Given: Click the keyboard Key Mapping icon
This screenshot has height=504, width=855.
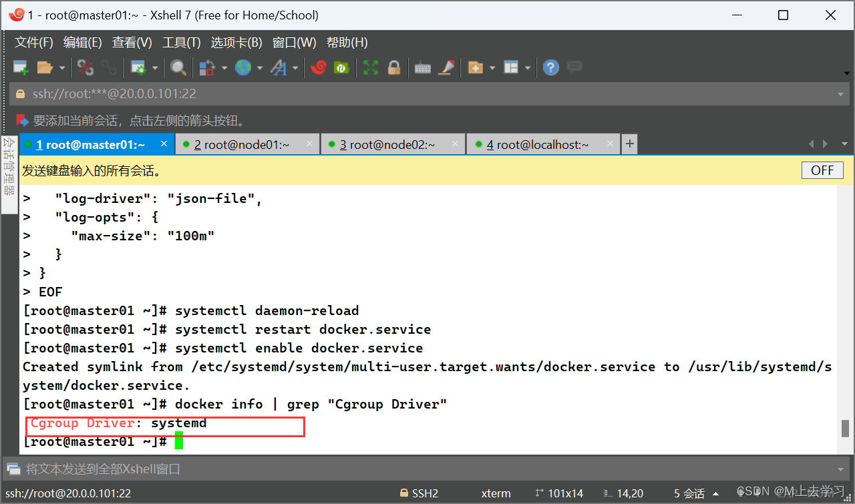Looking at the screenshot, I should pos(423,67).
